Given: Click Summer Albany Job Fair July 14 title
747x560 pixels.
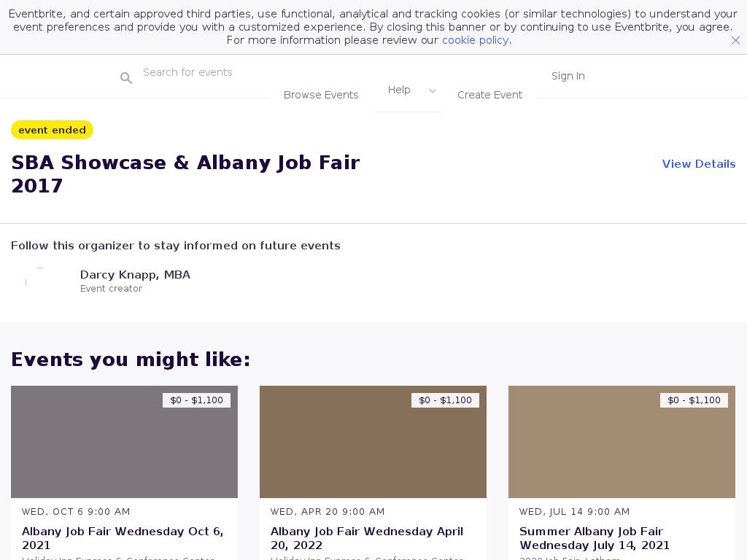Looking at the screenshot, I should pos(594,538).
